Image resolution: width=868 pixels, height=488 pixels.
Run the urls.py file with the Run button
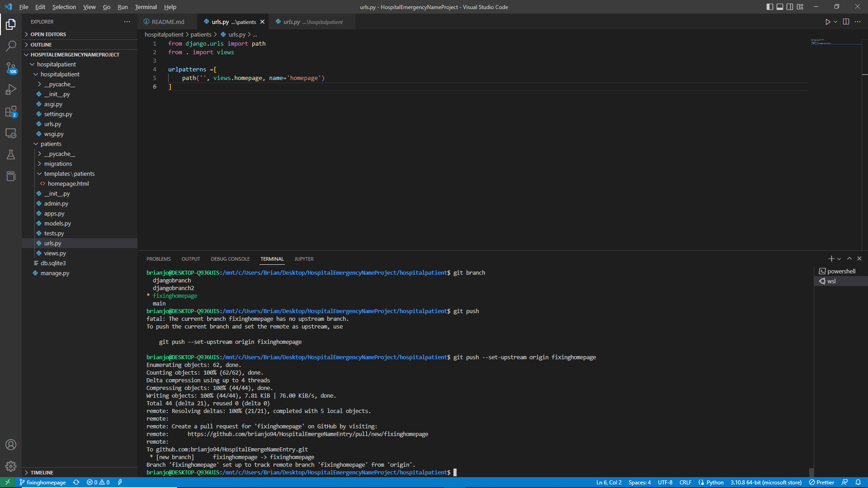click(828, 21)
